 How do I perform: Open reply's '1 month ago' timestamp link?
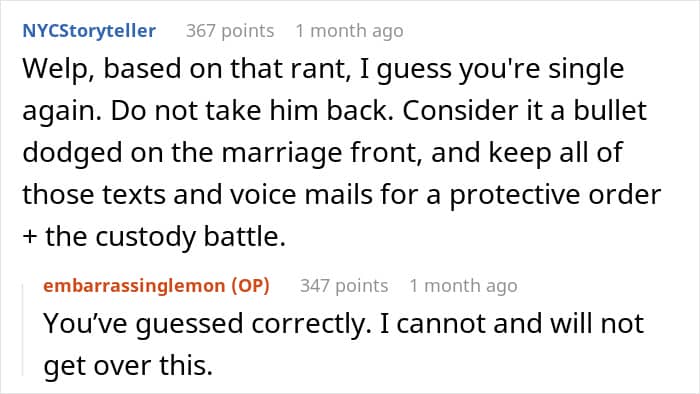463,286
